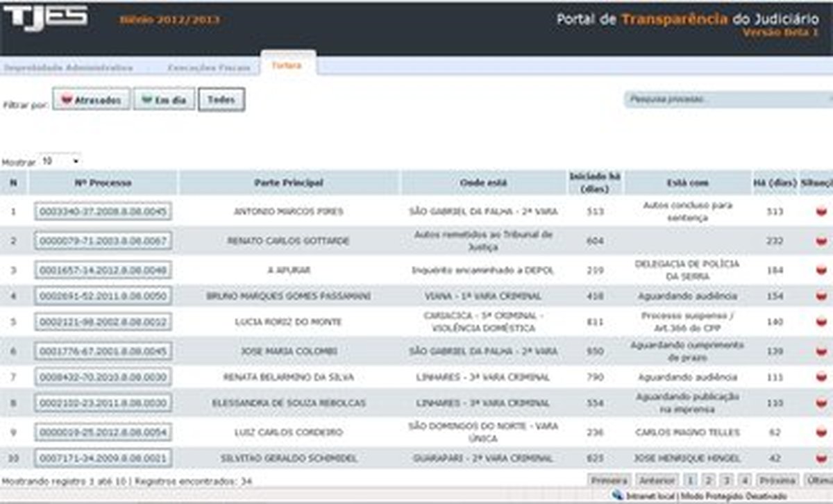Click the name ANTONIO MARCOS PIRES
The width and height of the screenshot is (833, 504).
coord(288,212)
